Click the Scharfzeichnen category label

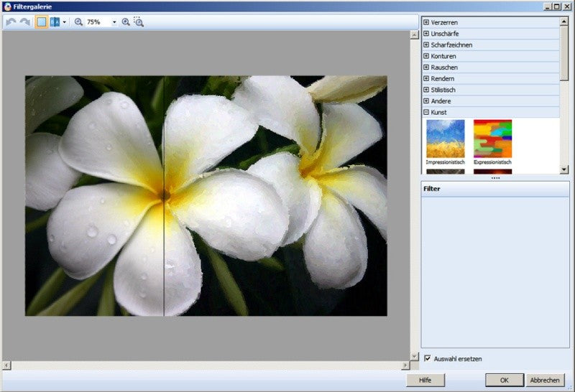(x=451, y=45)
